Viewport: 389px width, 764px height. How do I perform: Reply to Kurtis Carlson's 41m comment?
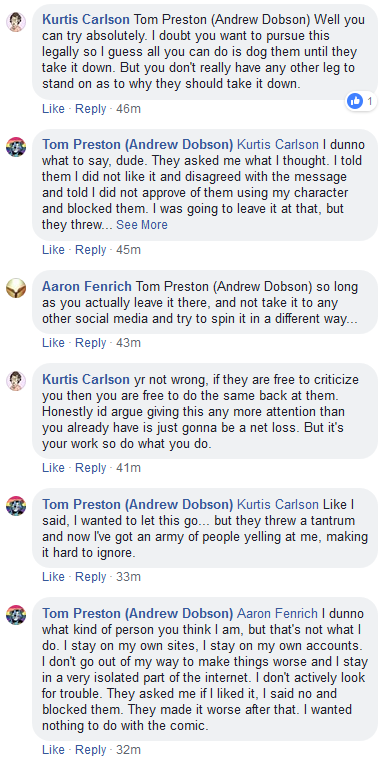click(x=91, y=468)
